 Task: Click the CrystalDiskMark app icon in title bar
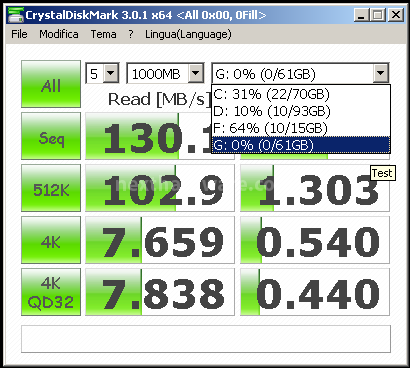click(15, 15)
